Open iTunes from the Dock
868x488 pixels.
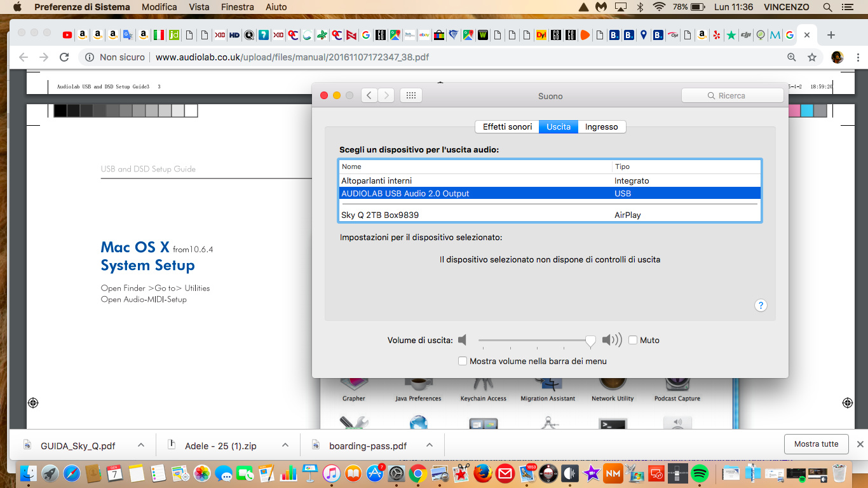tap(331, 473)
